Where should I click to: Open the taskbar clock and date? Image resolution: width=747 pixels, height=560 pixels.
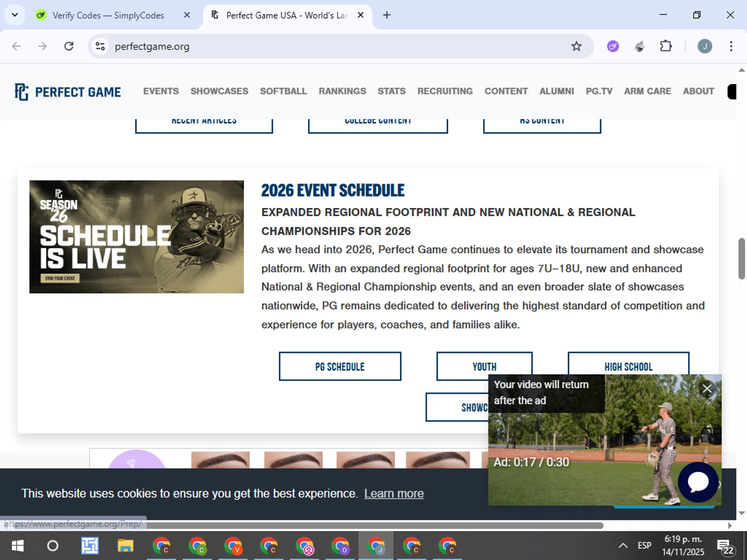(x=683, y=546)
